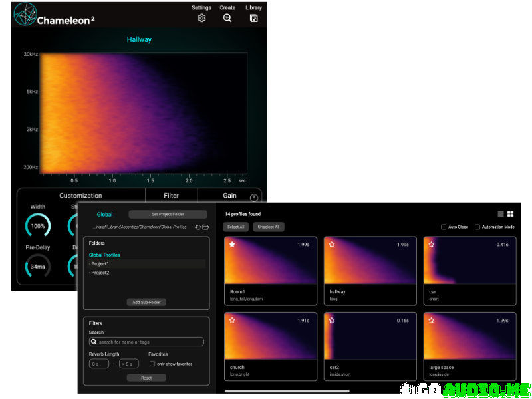Check the only show favorites option
The height and width of the screenshot is (399, 532).
click(152, 363)
